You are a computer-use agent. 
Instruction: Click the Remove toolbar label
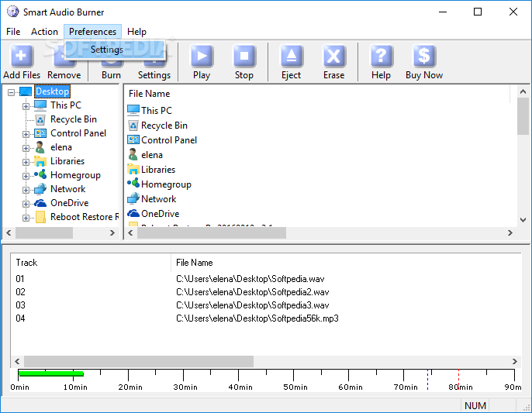64,75
